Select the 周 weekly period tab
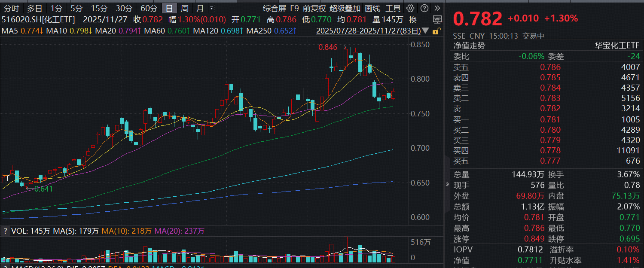Screen dimensions: 644x268 click(184, 8)
